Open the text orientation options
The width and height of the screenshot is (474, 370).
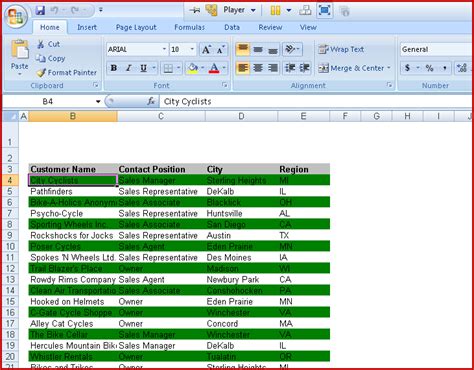292,49
